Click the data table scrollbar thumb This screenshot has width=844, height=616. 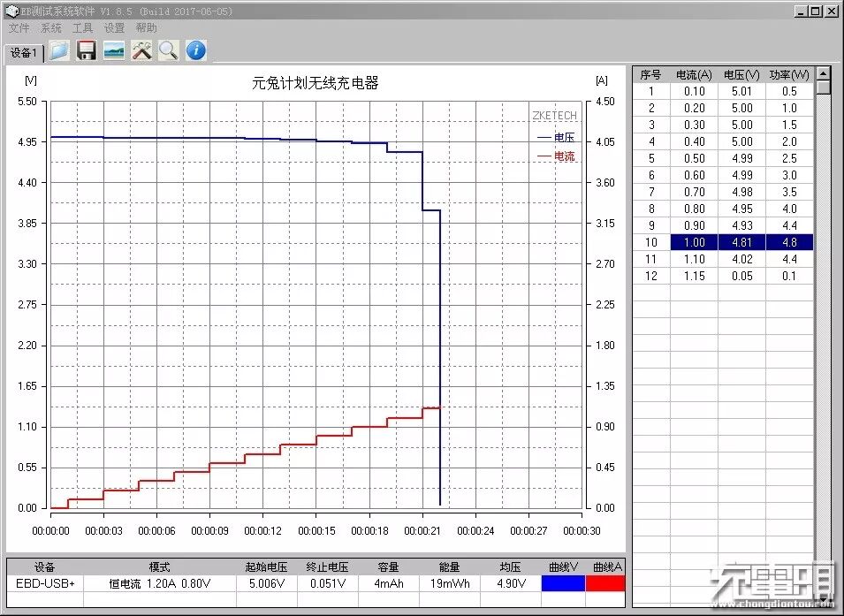coord(823,87)
